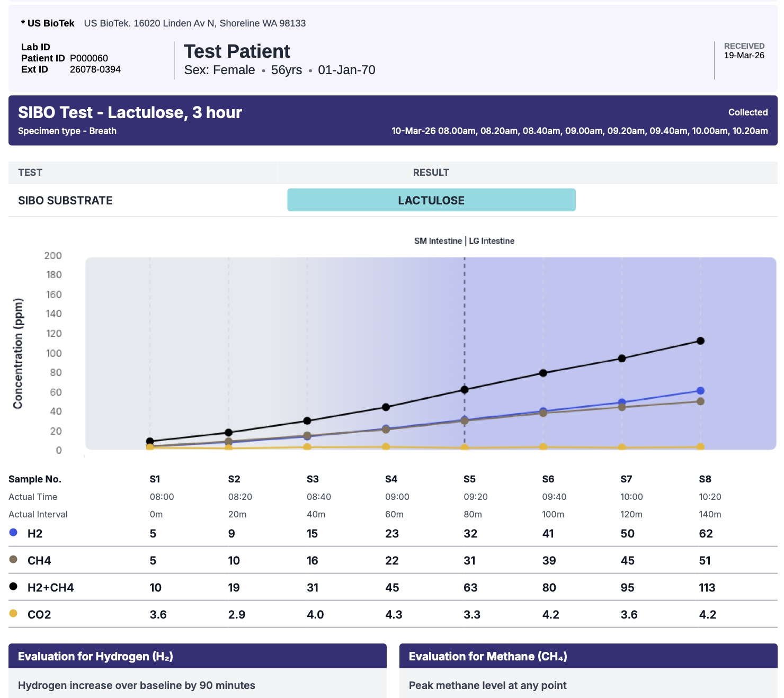Click the RECEIVED date 19-Mar-26

click(744, 56)
